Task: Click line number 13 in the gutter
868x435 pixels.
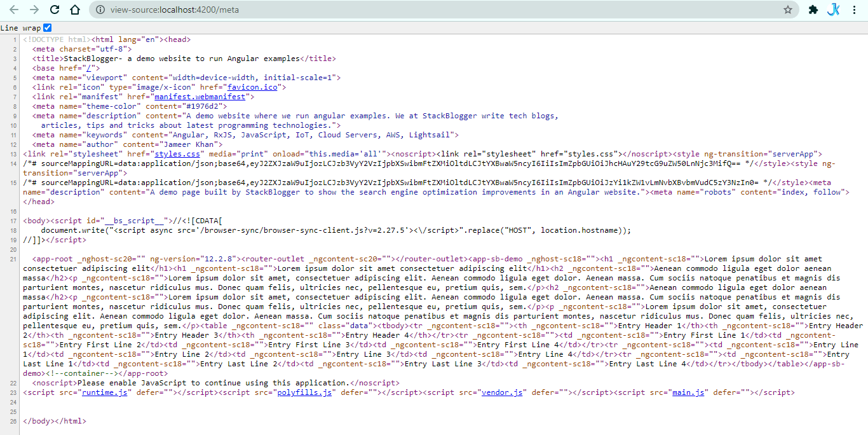Action: (x=13, y=154)
